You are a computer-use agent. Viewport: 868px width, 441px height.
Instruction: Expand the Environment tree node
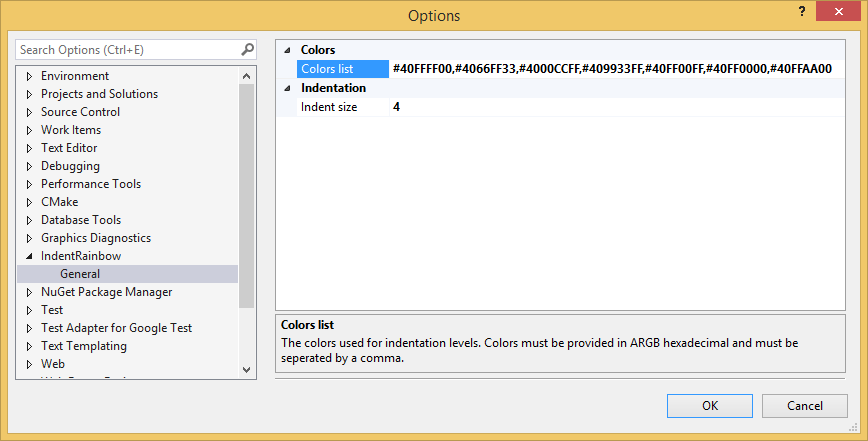29,76
